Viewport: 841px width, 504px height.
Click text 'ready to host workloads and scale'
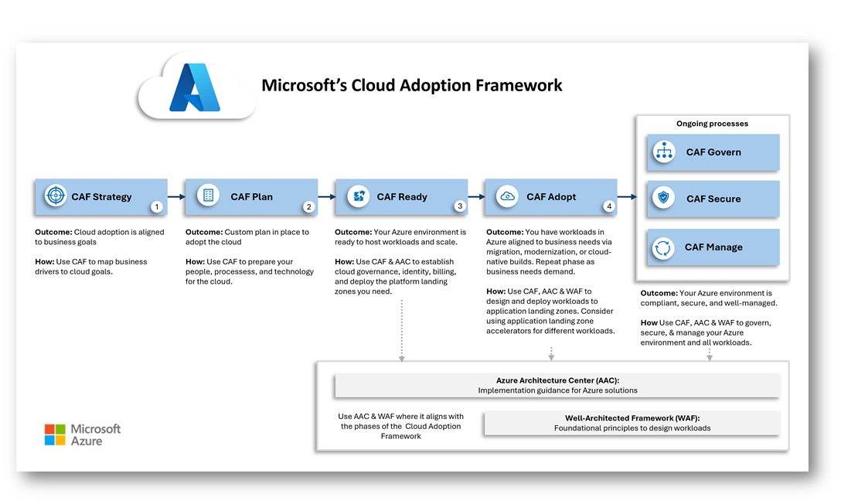(x=397, y=242)
